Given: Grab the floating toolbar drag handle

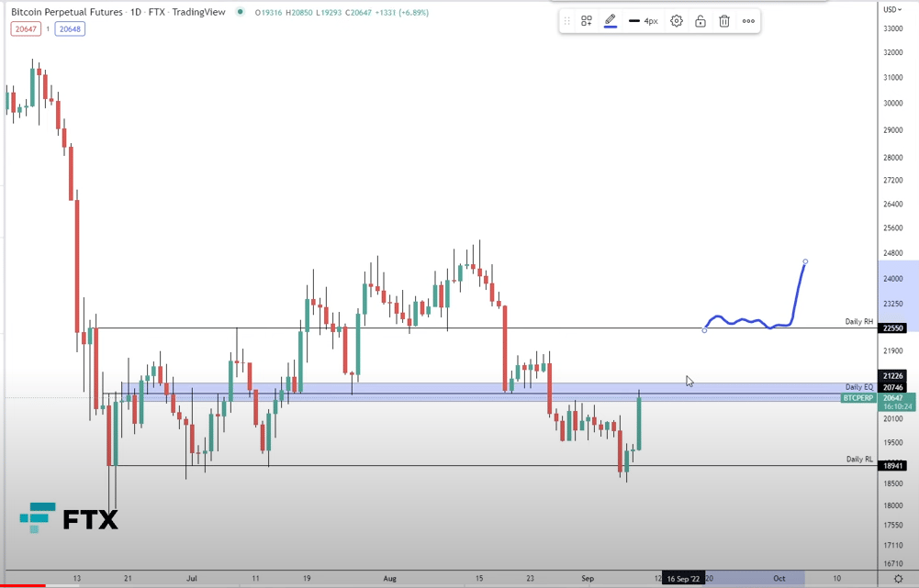Looking at the screenshot, I should (x=566, y=21).
